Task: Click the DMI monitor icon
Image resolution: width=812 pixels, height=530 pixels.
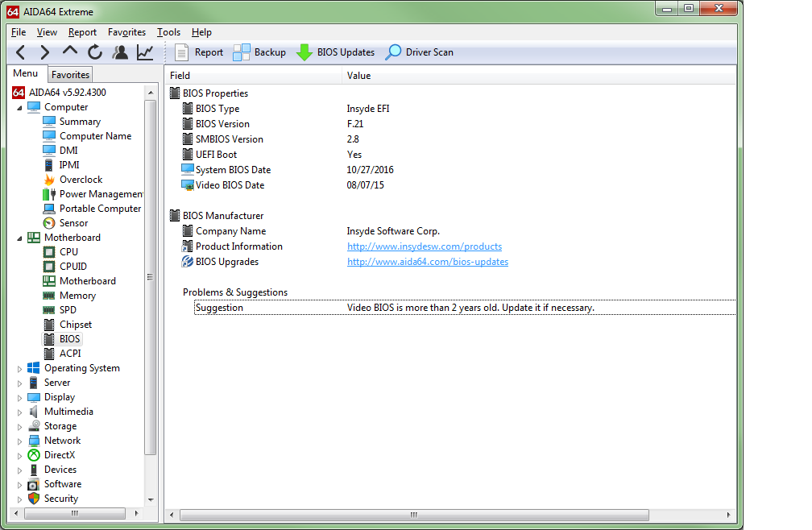Action: (49, 150)
